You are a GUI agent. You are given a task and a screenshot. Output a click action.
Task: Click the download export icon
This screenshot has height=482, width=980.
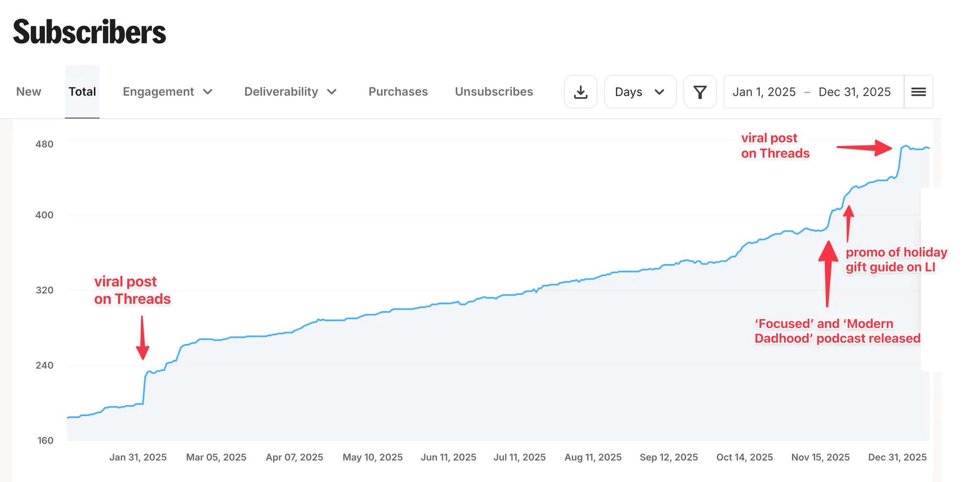click(x=580, y=92)
